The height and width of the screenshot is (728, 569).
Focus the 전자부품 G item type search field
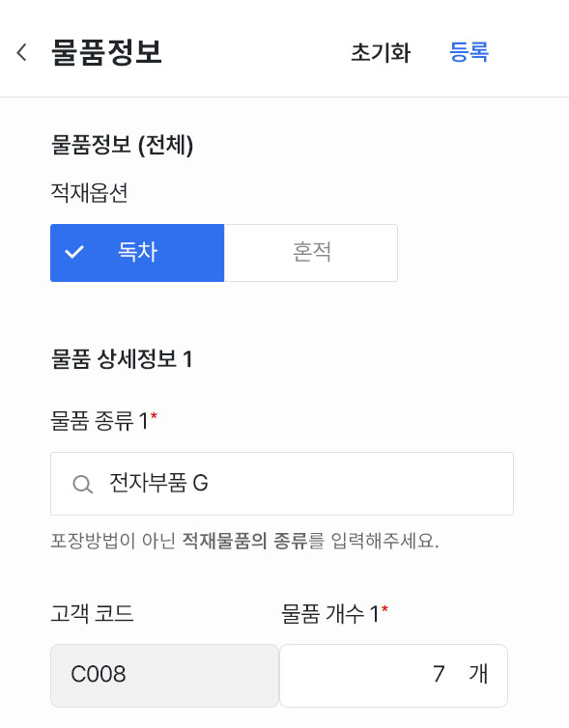(282, 484)
